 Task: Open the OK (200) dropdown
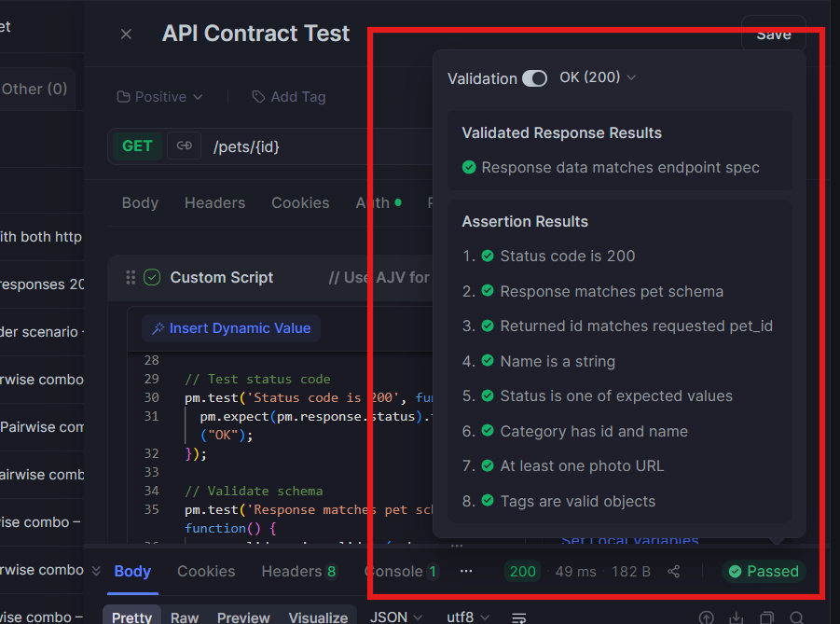click(x=598, y=78)
